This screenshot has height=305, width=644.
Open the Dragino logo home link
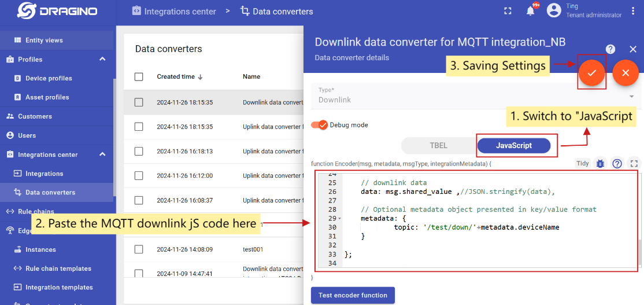pos(57,11)
